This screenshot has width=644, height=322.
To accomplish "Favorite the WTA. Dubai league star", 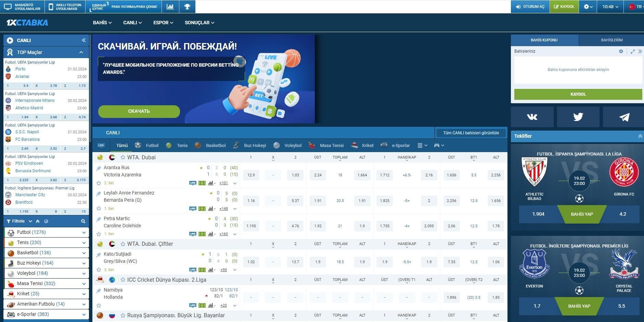I will [x=123, y=157].
